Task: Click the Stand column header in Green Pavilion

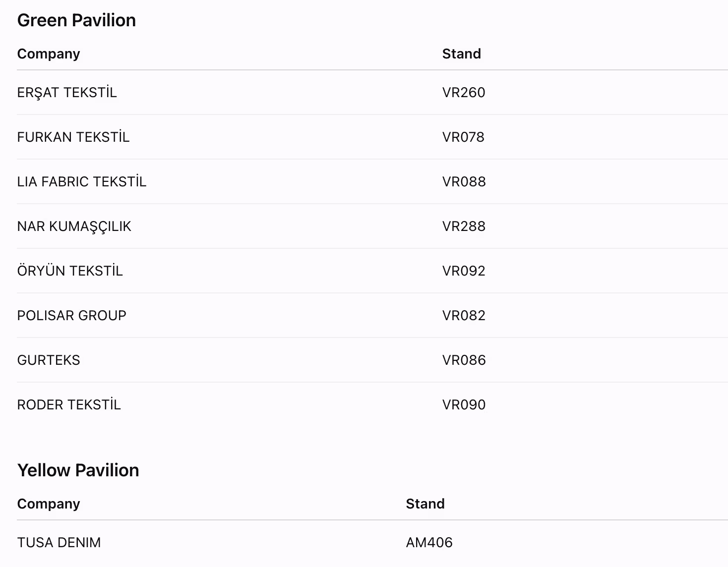Action: click(x=462, y=54)
